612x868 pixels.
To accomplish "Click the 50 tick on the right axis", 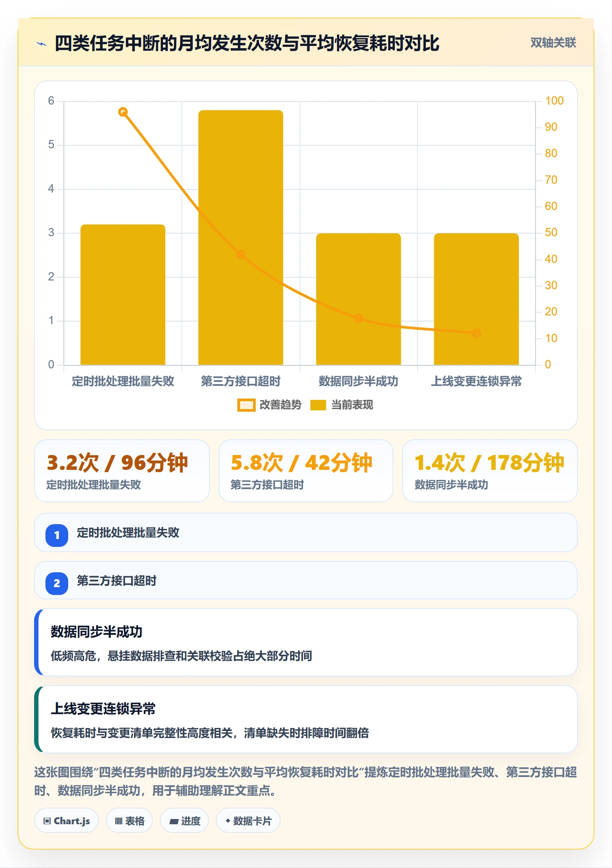I will [x=551, y=232].
